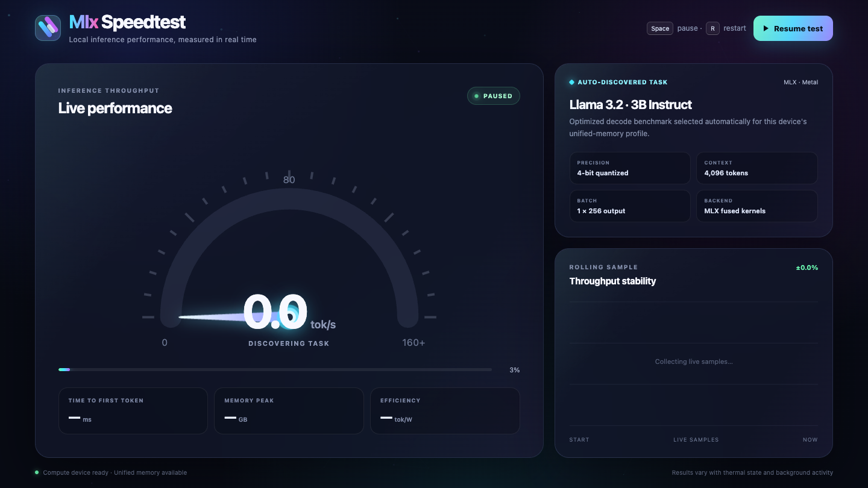This screenshot has height=488, width=868.
Task: Click the ±0.0% stability value
Action: 807,267
